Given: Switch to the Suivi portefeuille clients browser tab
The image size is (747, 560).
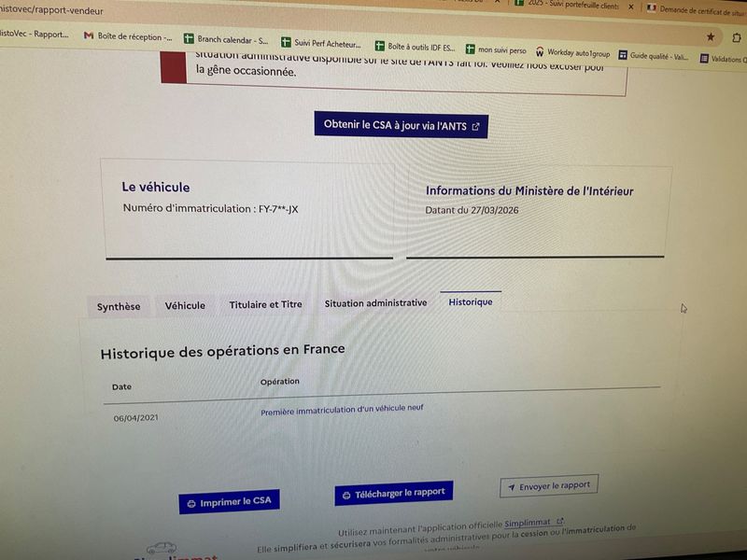Looking at the screenshot, I should point(567,5).
